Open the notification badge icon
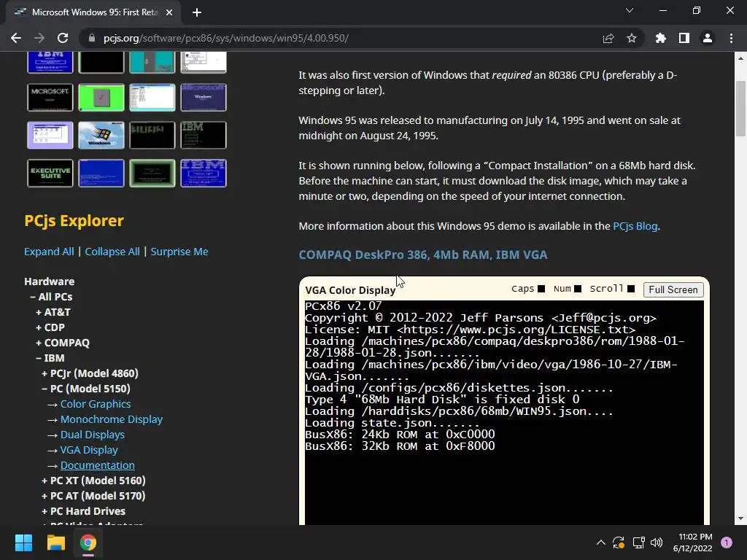Viewport: 747px width, 560px height. point(727,542)
